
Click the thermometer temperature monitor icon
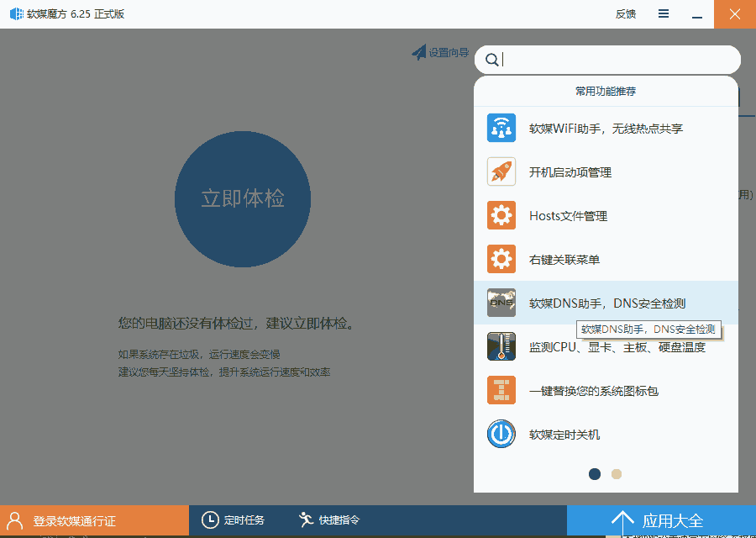[501, 346]
